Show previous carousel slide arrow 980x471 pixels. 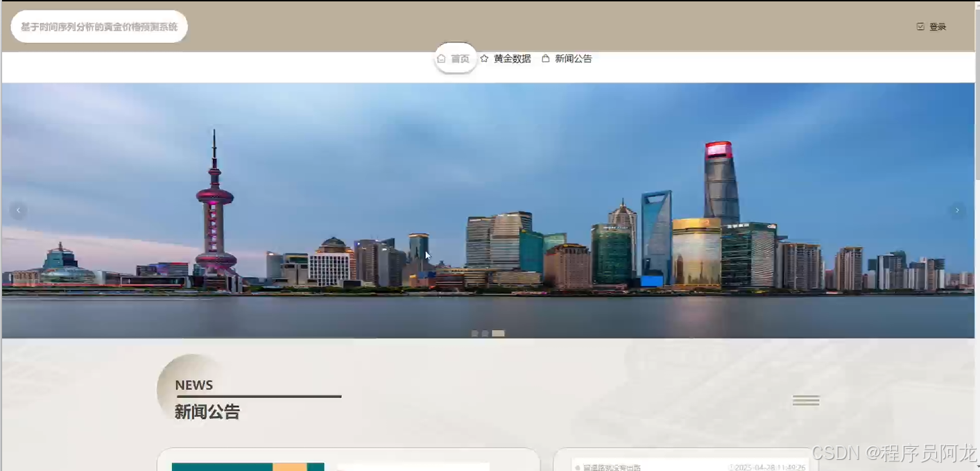19,210
